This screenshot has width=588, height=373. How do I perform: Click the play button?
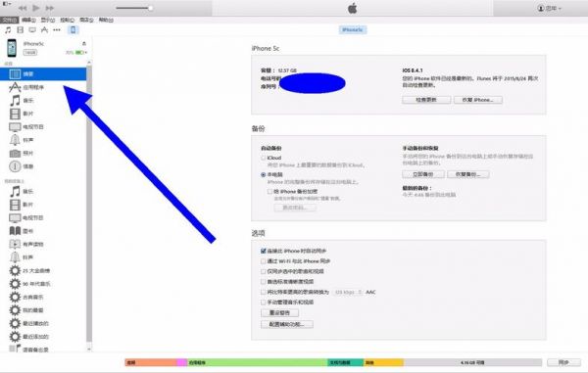coord(36,8)
